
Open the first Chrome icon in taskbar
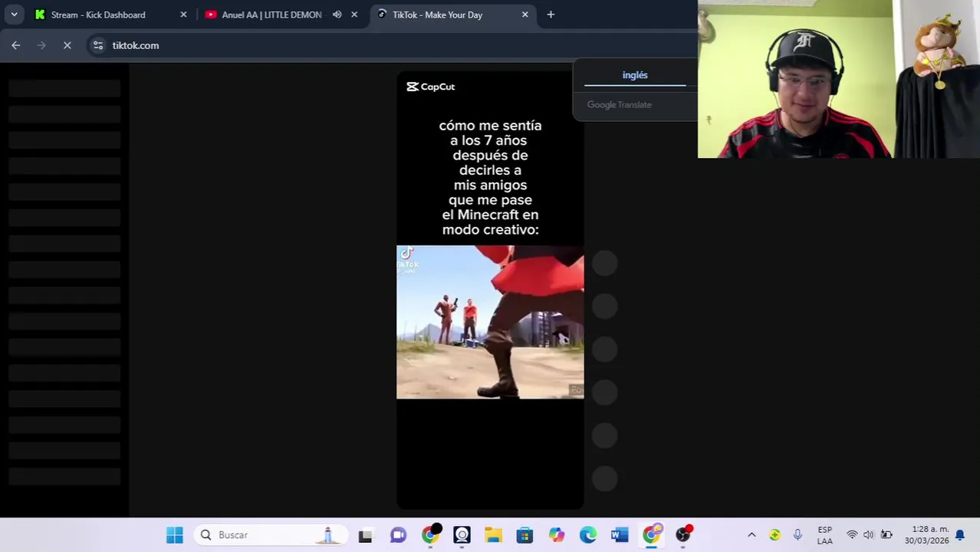[x=431, y=534]
